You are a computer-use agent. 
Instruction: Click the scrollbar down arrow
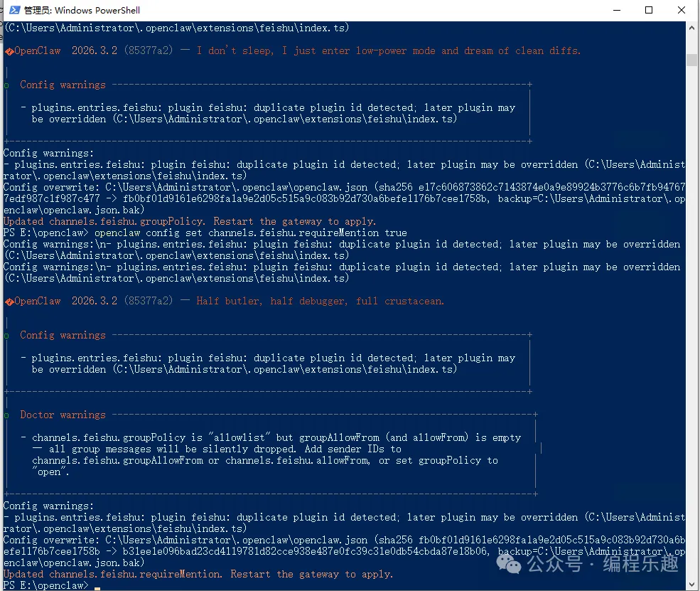coord(691,585)
